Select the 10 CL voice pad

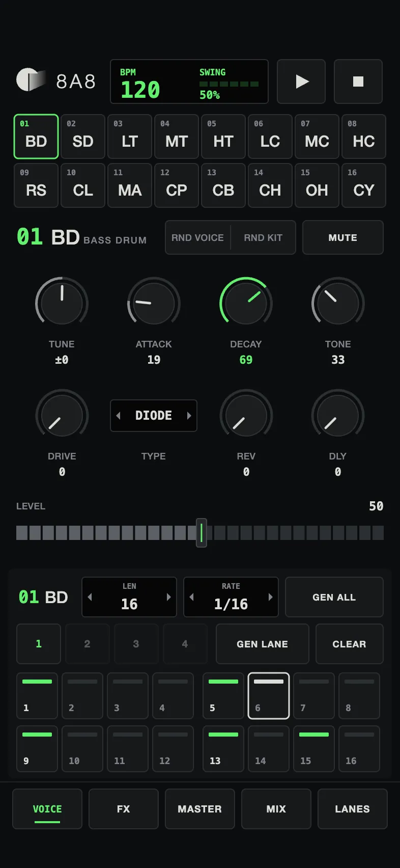83,185
